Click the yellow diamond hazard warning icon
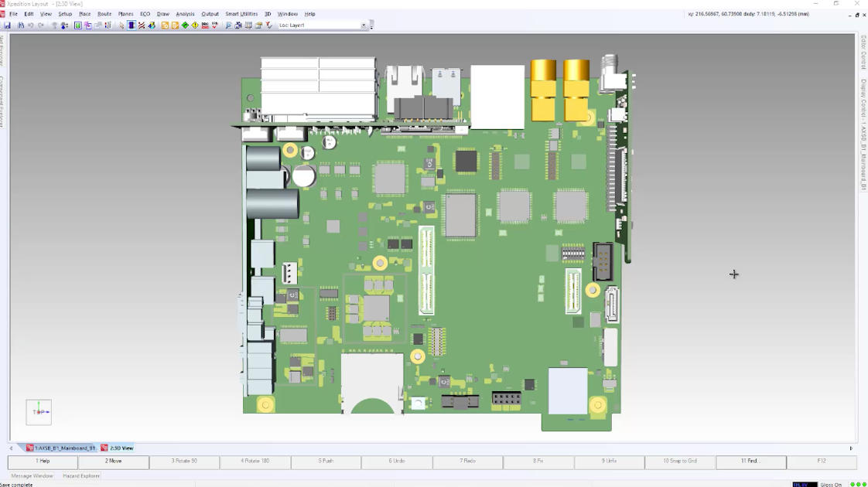The height and width of the screenshot is (487, 868). point(195,26)
